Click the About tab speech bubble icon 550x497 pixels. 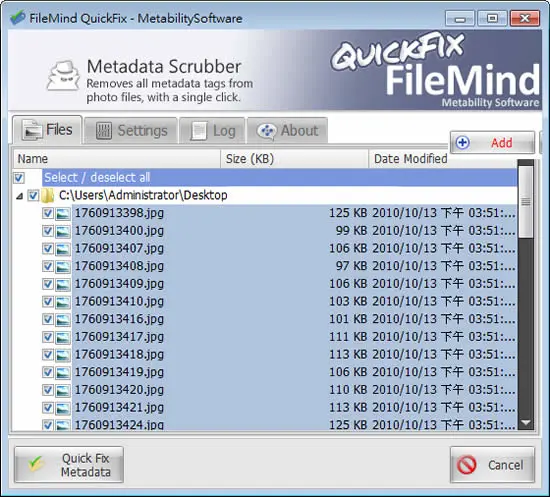pyautogui.click(x=267, y=132)
